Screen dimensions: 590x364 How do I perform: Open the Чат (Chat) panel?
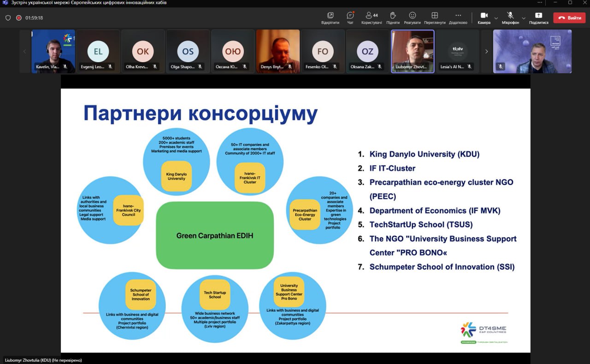coord(350,18)
